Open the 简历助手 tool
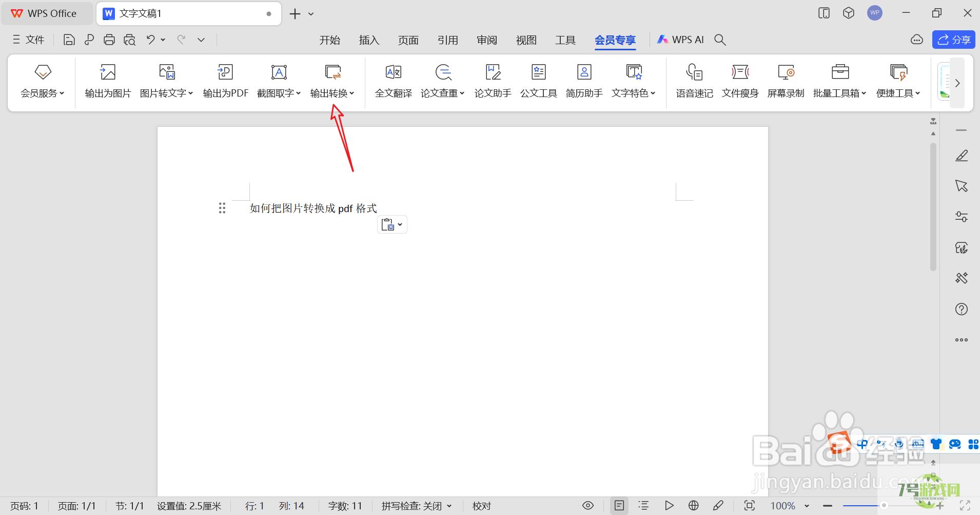980x515 pixels. 584,82
